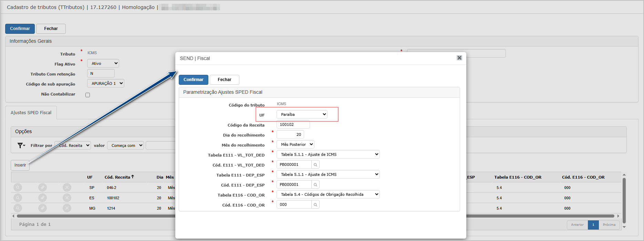The image size is (644, 241).
Task: Click the Dia do recolhimento input field
Action: [290, 134]
